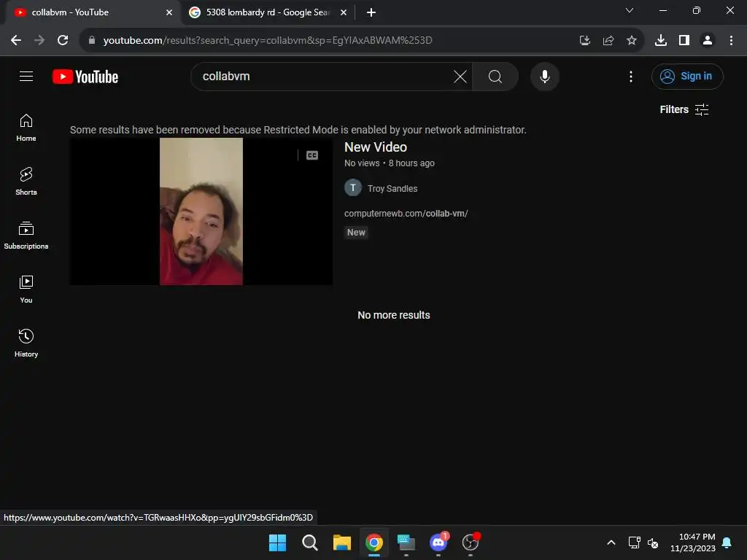The image size is (747, 560).
Task: Open Windows taskbar search
Action: 309,542
